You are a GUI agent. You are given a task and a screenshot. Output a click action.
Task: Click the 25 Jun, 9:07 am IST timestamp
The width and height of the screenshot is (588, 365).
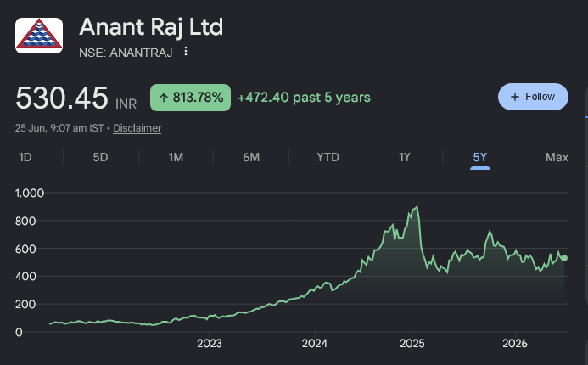click(59, 128)
